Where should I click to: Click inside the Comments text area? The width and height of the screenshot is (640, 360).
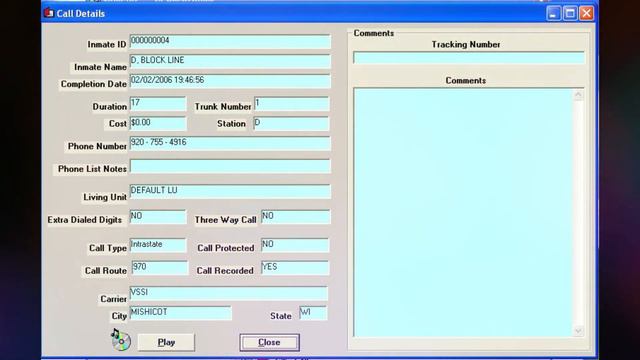point(463,212)
